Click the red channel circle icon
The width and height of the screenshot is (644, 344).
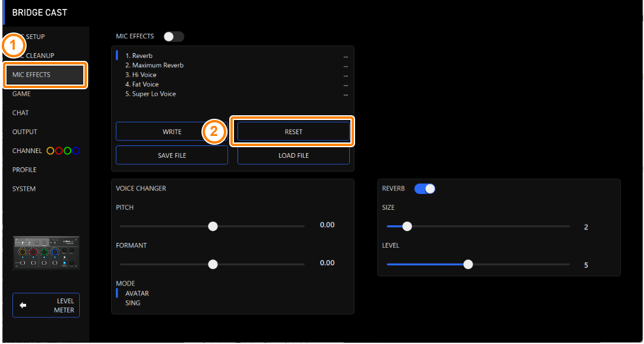pos(58,151)
